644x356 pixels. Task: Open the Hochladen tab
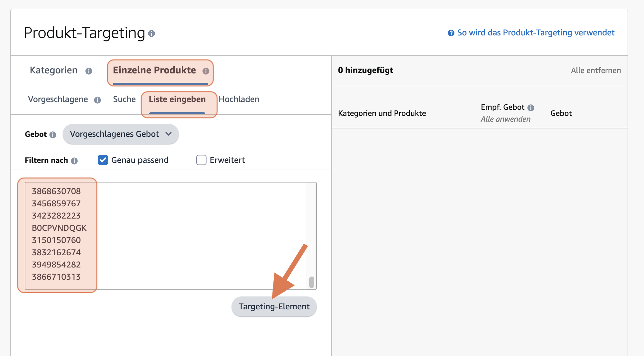tap(239, 99)
